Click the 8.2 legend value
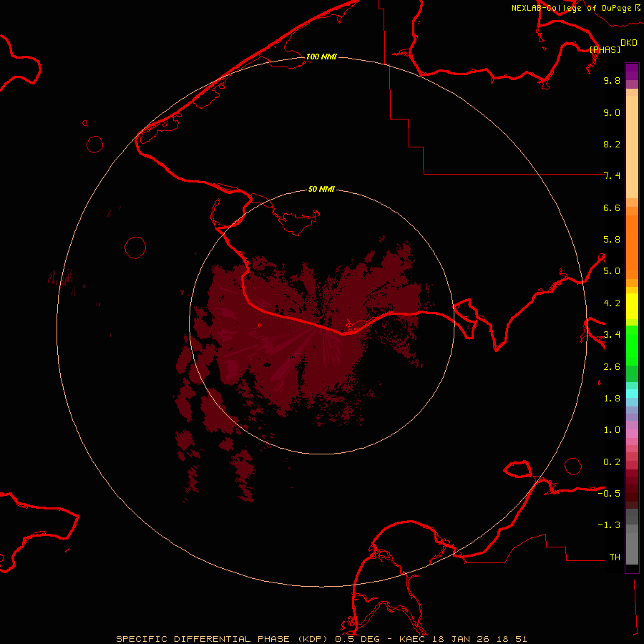644x644 pixels. point(612,144)
